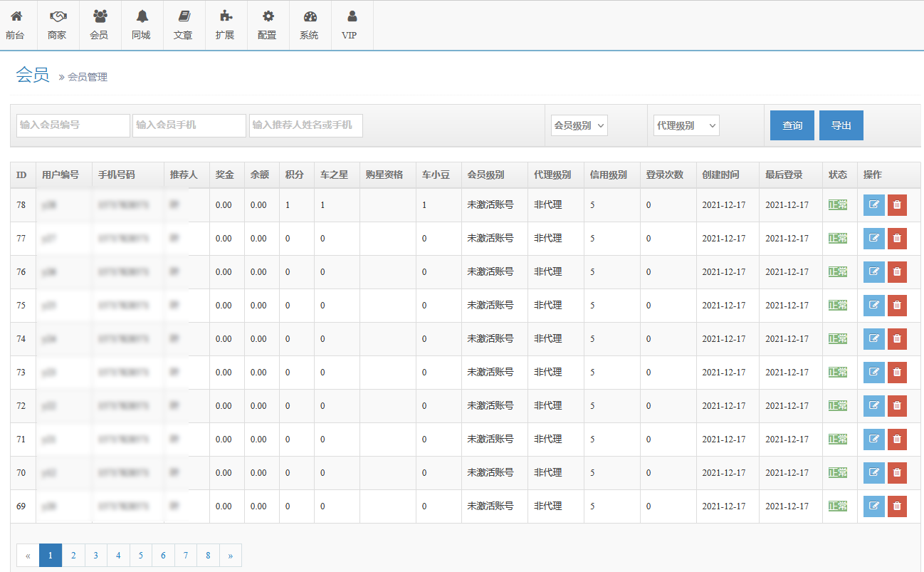Click the edit icon for member ID 74
924x572 pixels.
(873, 339)
